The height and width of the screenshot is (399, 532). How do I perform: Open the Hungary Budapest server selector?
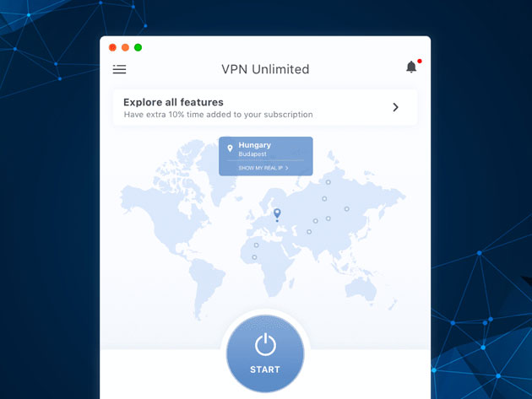point(266,156)
